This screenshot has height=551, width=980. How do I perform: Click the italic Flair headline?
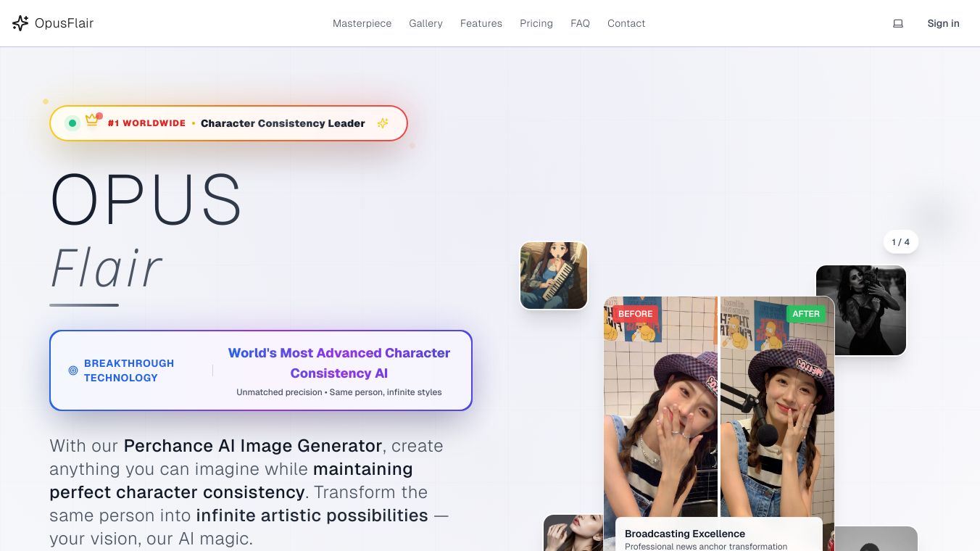click(x=106, y=268)
